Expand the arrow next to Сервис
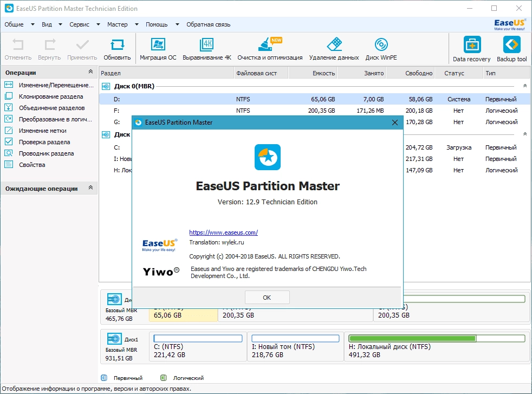This screenshot has width=532, height=394. [x=99, y=24]
